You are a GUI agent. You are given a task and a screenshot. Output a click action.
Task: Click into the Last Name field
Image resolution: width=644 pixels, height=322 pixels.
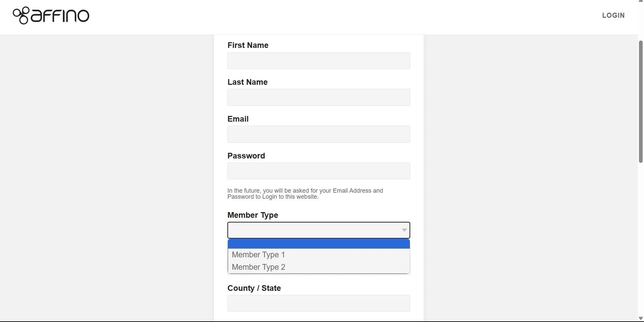pos(318,98)
